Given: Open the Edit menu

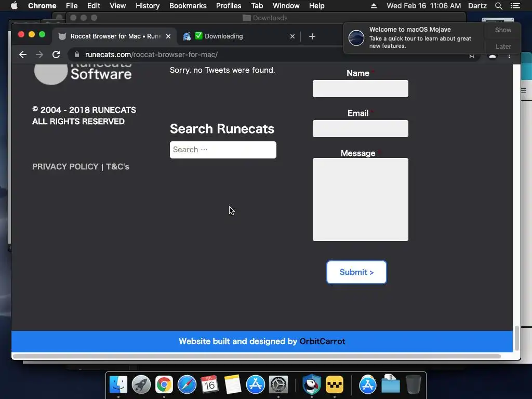Looking at the screenshot, I should [x=94, y=6].
